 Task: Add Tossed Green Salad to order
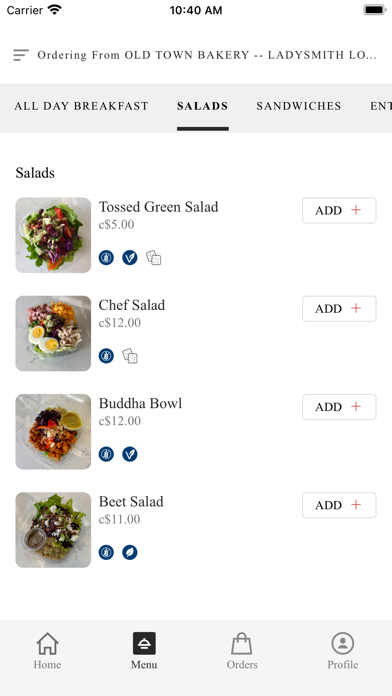pos(339,210)
